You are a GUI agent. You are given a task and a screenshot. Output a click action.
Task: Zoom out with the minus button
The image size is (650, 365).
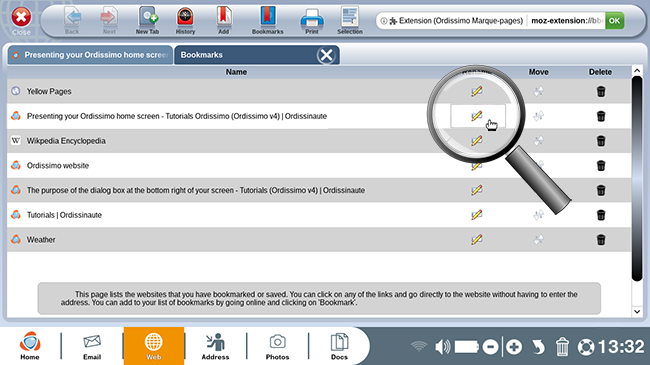pyautogui.click(x=490, y=347)
